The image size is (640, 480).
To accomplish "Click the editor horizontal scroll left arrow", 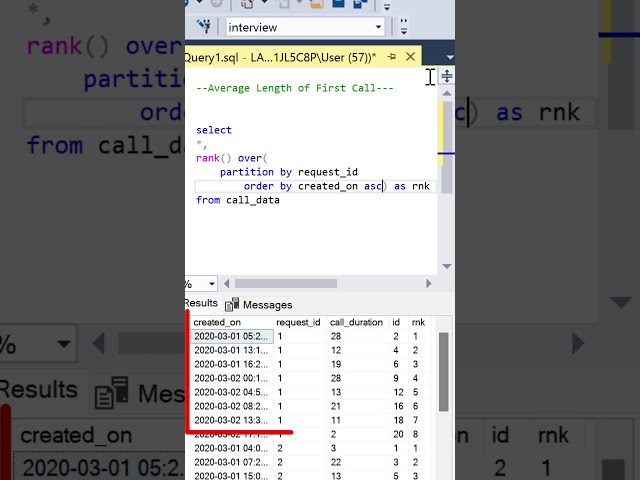I will (227, 283).
